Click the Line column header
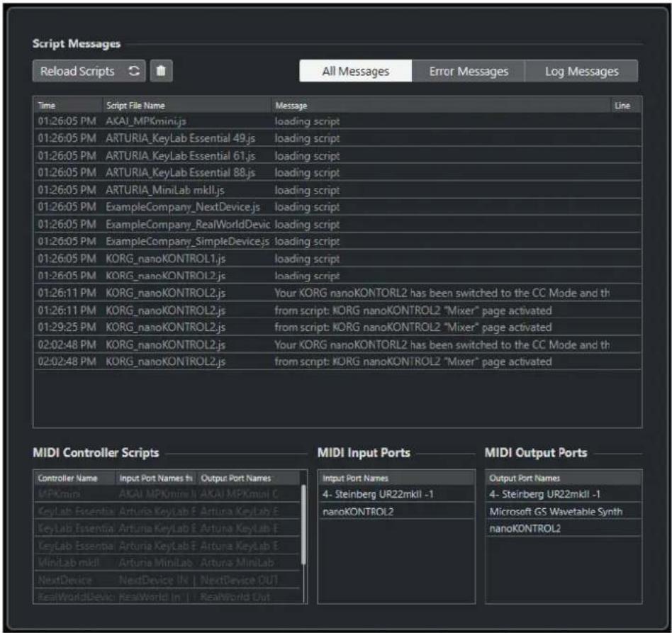 pyautogui.click(x=626, y=106)
